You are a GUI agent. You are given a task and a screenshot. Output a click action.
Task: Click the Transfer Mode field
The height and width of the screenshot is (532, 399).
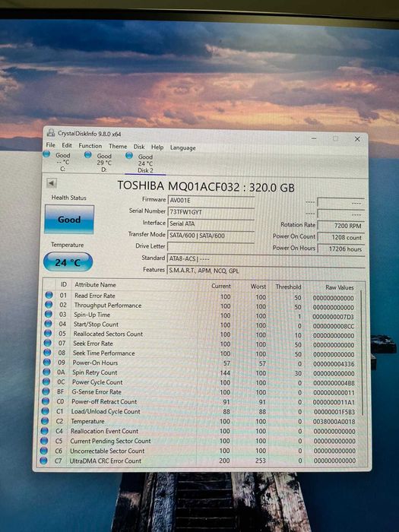[211, 235]
